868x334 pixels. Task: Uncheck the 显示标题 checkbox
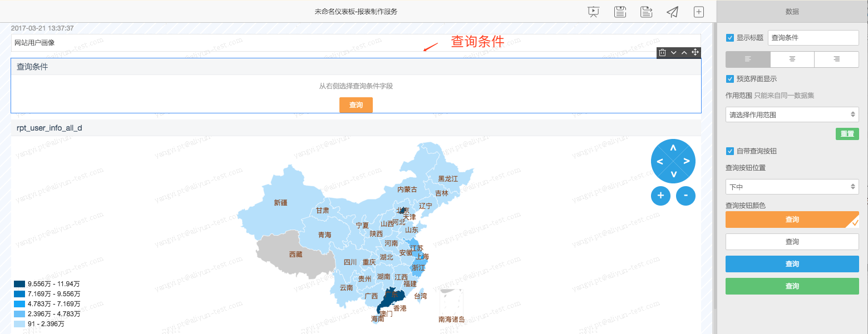(729, 38)
